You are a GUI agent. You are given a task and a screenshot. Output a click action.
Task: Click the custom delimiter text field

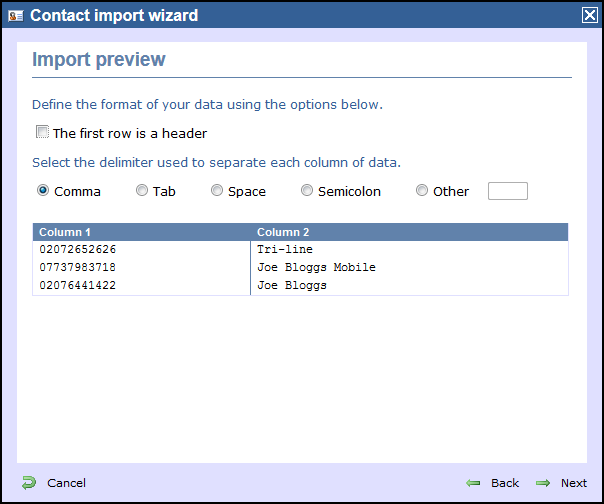[508, 191]
